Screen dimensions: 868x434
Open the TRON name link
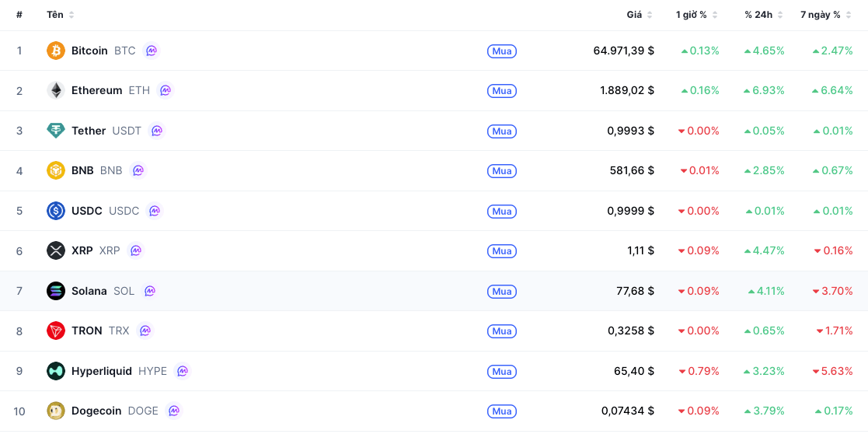[x=87, y=331]
